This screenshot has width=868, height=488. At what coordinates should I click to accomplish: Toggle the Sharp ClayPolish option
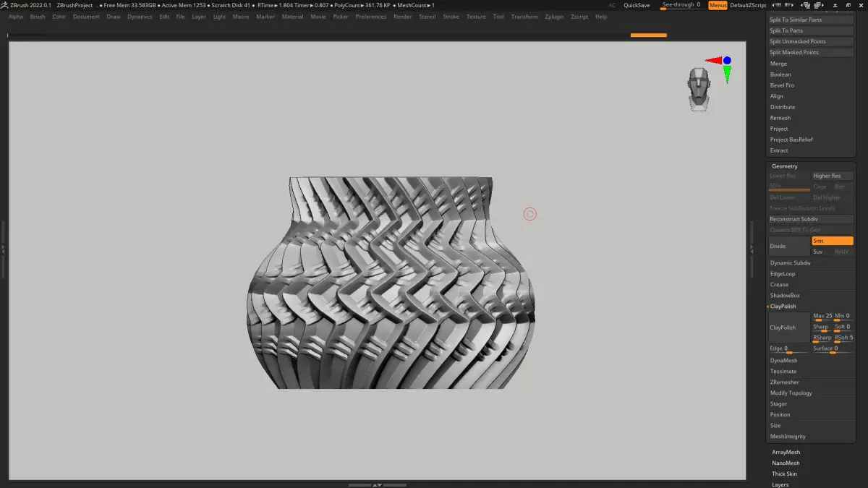click(822, 328)
